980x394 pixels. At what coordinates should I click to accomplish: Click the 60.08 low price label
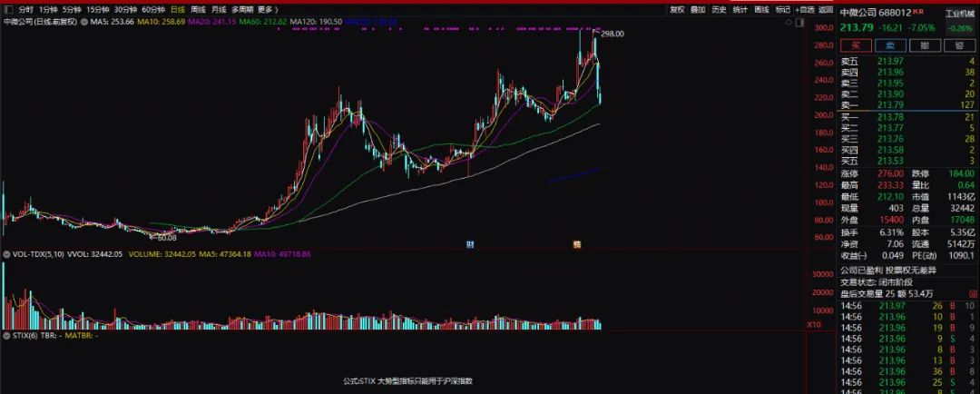166,238
